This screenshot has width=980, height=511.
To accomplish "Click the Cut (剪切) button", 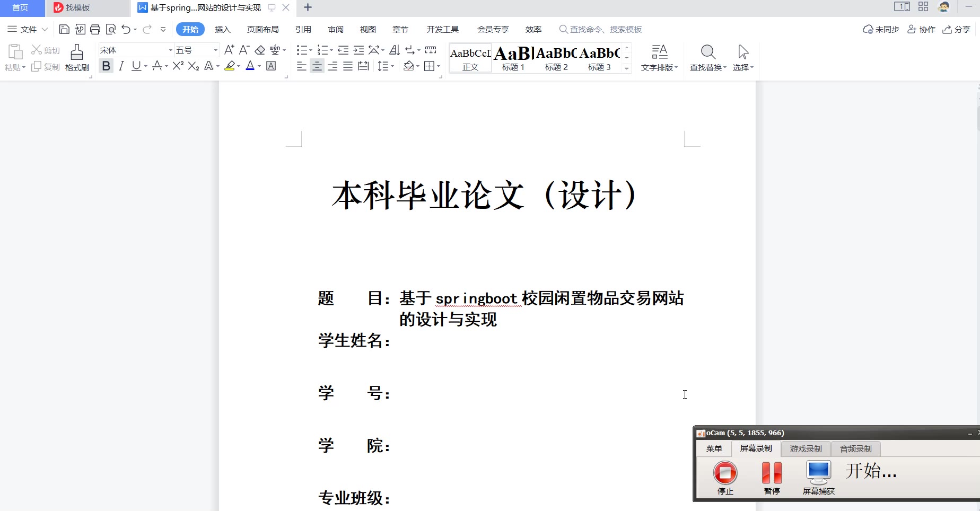I will [46, 50].
